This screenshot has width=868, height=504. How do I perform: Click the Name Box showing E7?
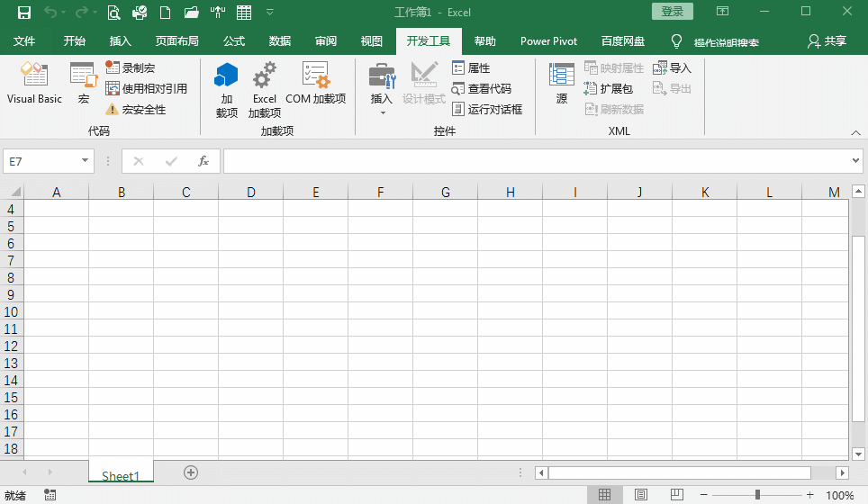(41, 161)
